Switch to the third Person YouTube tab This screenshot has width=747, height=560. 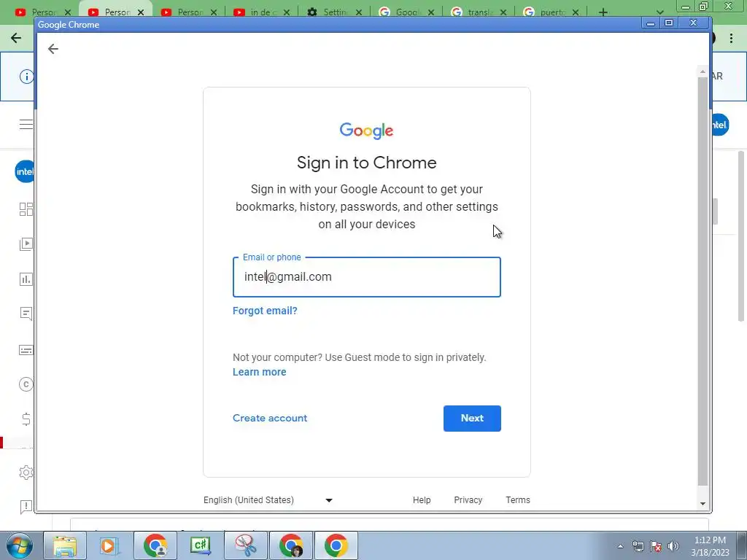point(189,12)
